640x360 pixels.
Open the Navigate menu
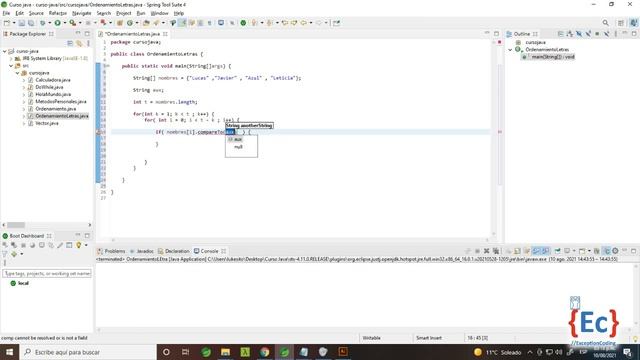click(82, 13)
